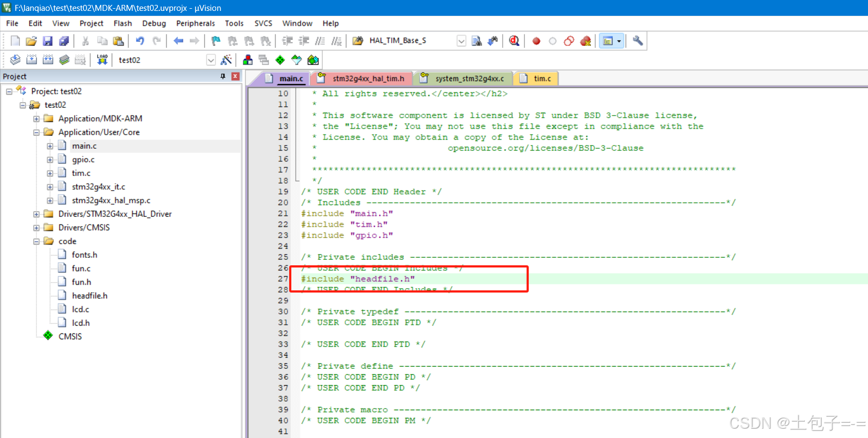Expand Drivers/STM32G4xx_HAL_Driver folder
868x438 pixels.
(x=36, y=214)
